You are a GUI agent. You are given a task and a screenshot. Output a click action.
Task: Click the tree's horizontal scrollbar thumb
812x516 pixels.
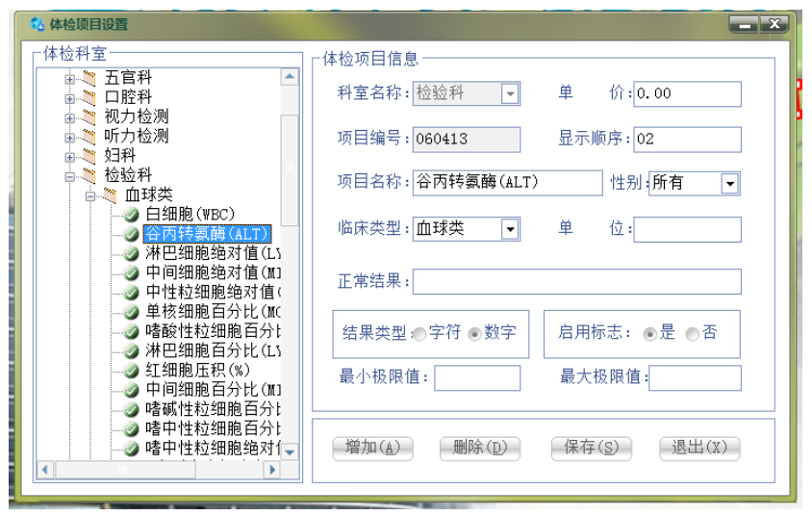pos(125,470)
